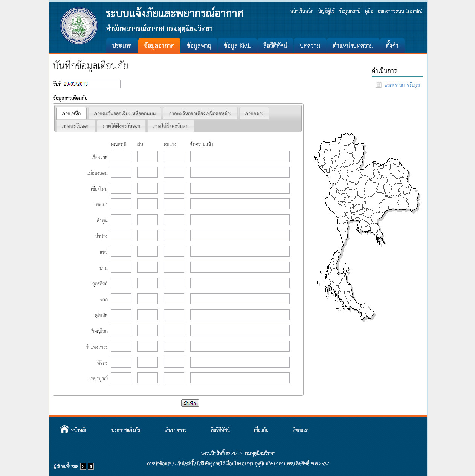Focus the ข้อความแจ้ง field for ลำพูน
The image size is (475, 476).
240,220
